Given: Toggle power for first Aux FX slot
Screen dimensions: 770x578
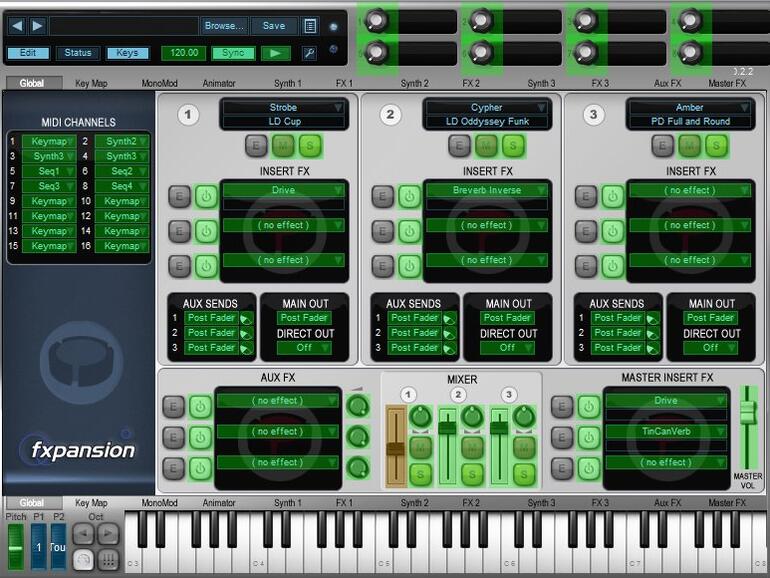Looking at the screenshot, I should (200, 407).
